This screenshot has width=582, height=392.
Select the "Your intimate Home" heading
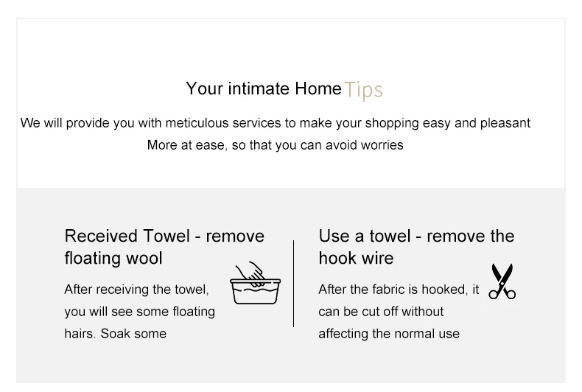pos(264,89)
